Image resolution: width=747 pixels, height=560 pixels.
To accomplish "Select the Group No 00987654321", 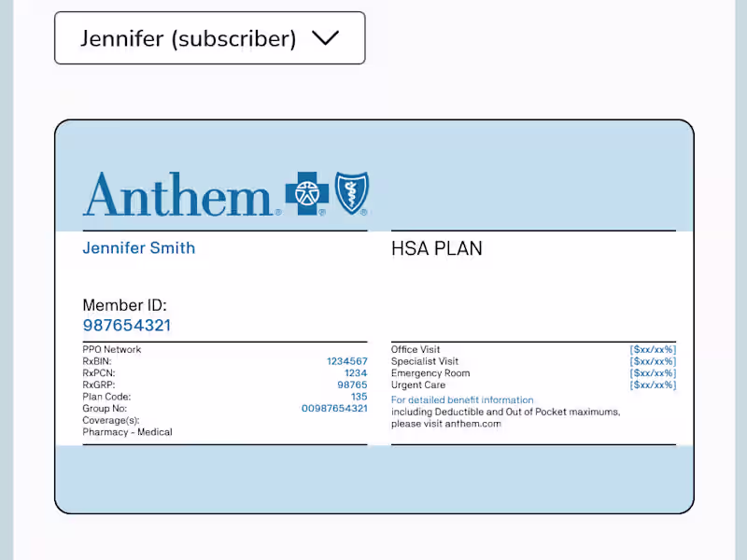I will (x=334, y=408).
